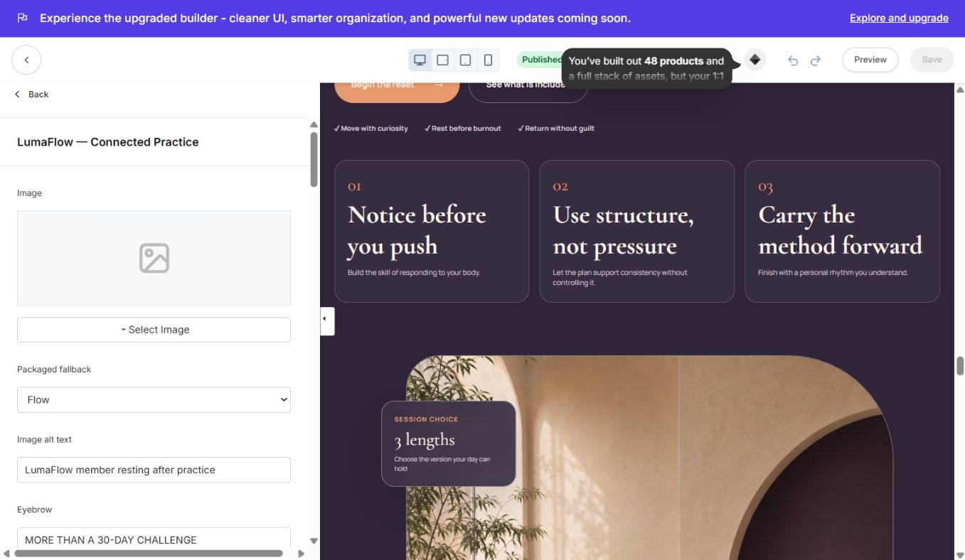The image size is (965, 560).
Task: Go back via sidebar Back link
Action: pos(32,94)
